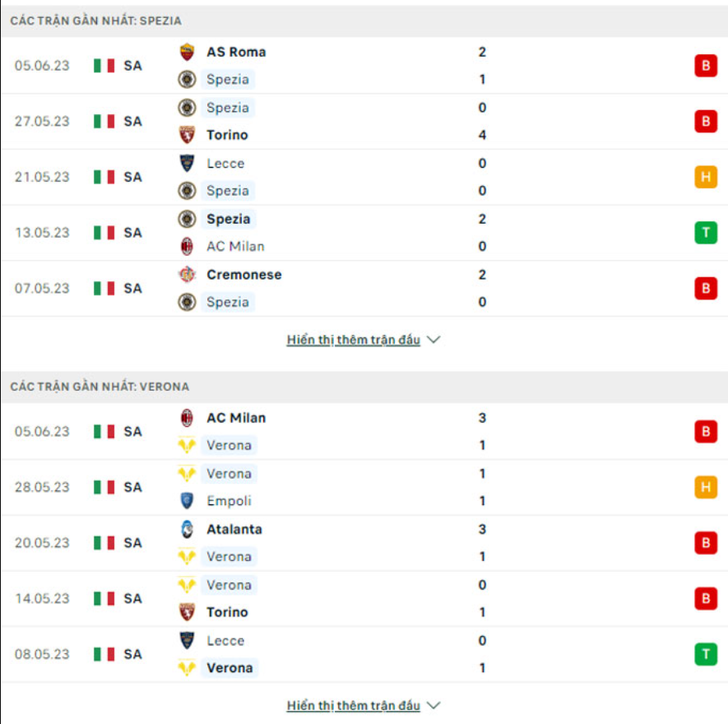Open the Verona vs Empoli match row
This screenshot has width=728, height=724.
(x=362, y=486)
